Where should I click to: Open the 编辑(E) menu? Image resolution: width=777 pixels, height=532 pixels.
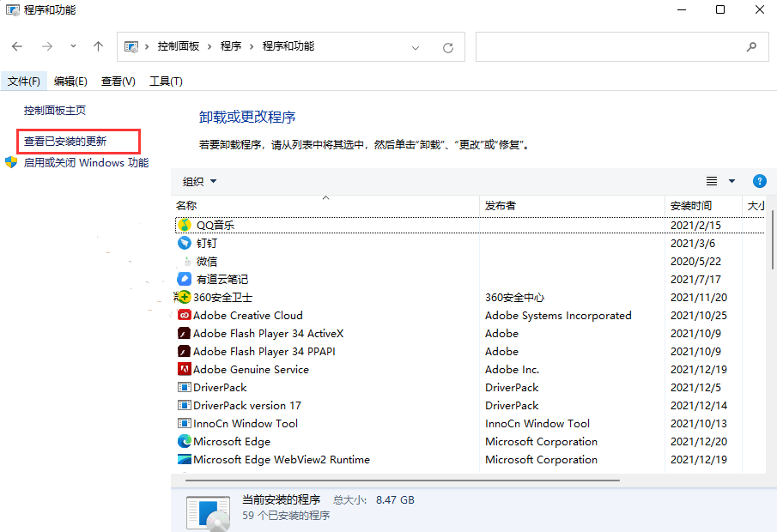[x=70, y=82]
